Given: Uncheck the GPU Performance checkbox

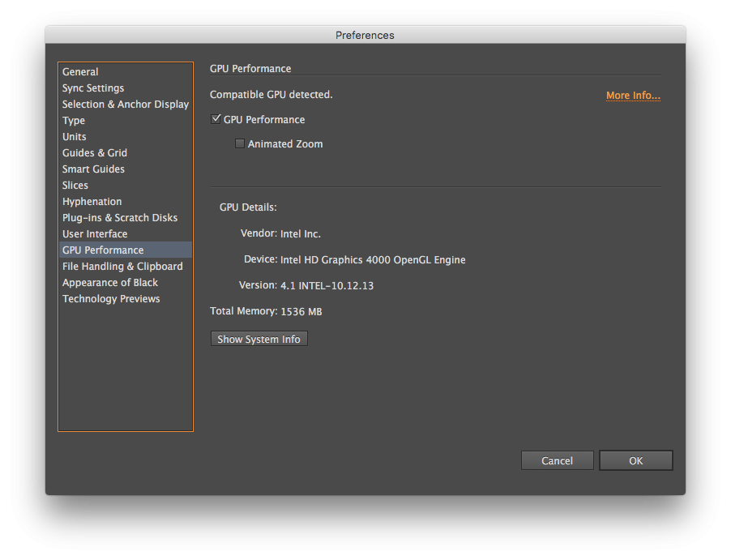Looking at the screenshot, I should 216,119.
